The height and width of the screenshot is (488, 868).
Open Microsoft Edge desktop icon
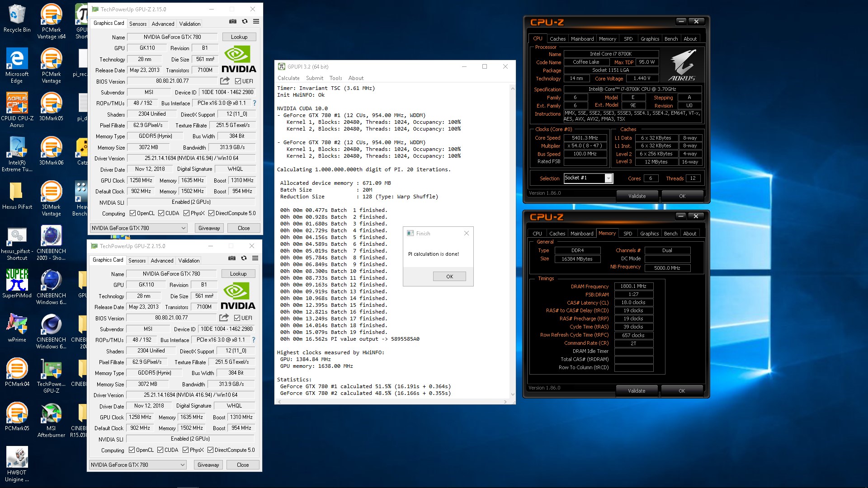17,66
